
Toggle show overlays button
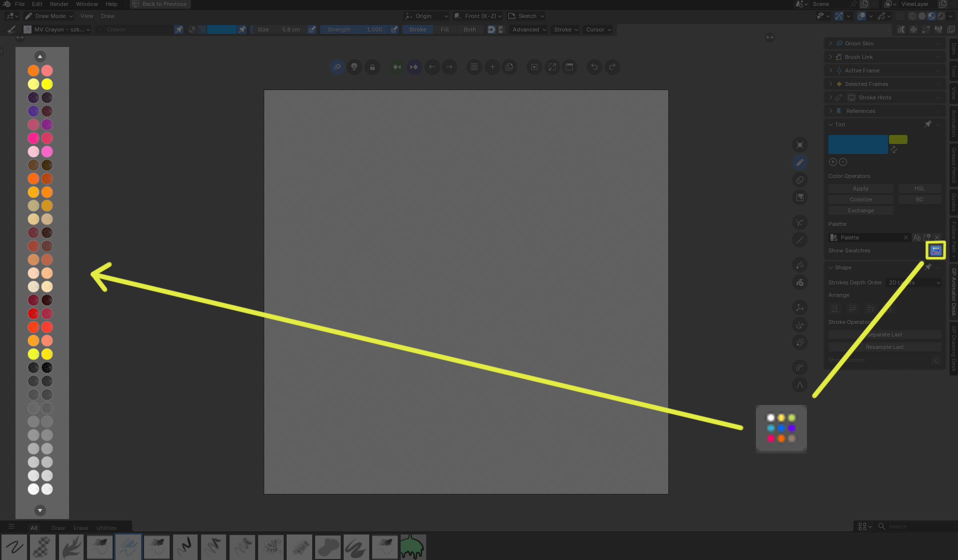click(861, 16)
